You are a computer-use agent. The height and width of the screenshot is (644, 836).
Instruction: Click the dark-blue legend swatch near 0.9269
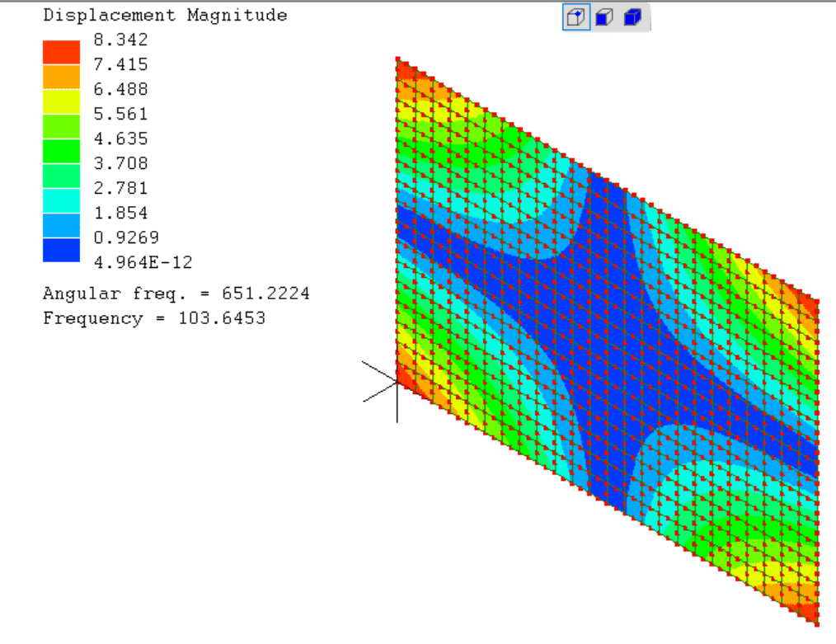pyautogui.click(x=61, y=250)
